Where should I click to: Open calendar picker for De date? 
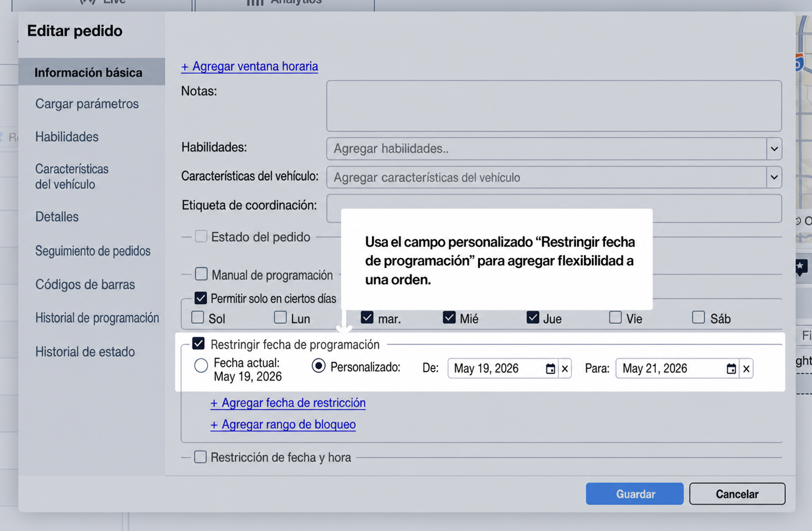[x=550, y=369]
